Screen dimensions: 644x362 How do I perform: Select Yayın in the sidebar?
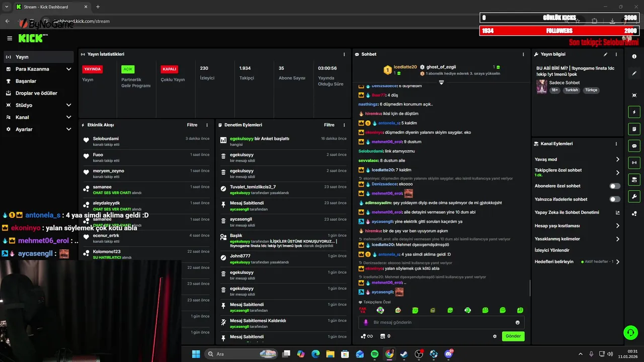(39, 57)
